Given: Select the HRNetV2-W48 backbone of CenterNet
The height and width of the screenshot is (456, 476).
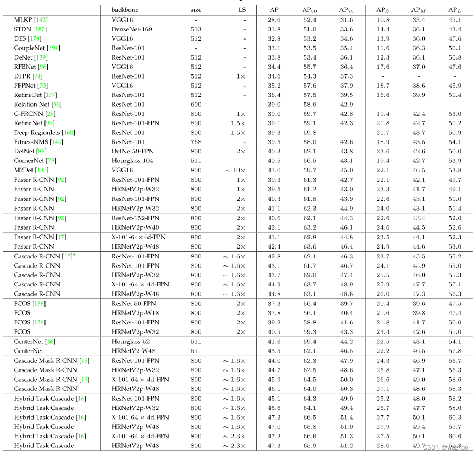Looking at the screenshot, I should (x=133, y=351).
